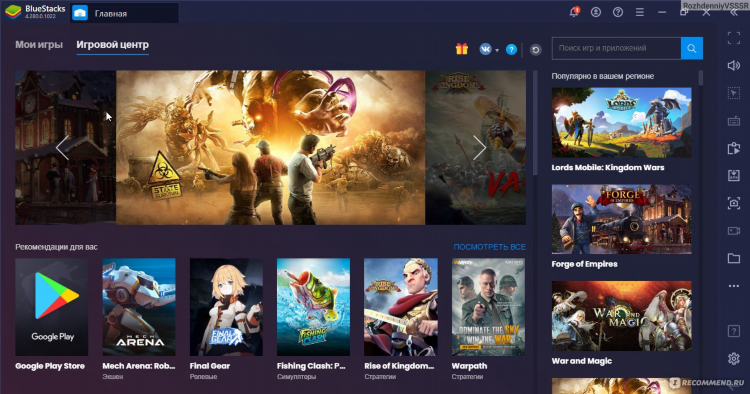Screen dimensions: 750x394
Task: Click the sidebar help question icon
Action: click(x=734, y=331)
